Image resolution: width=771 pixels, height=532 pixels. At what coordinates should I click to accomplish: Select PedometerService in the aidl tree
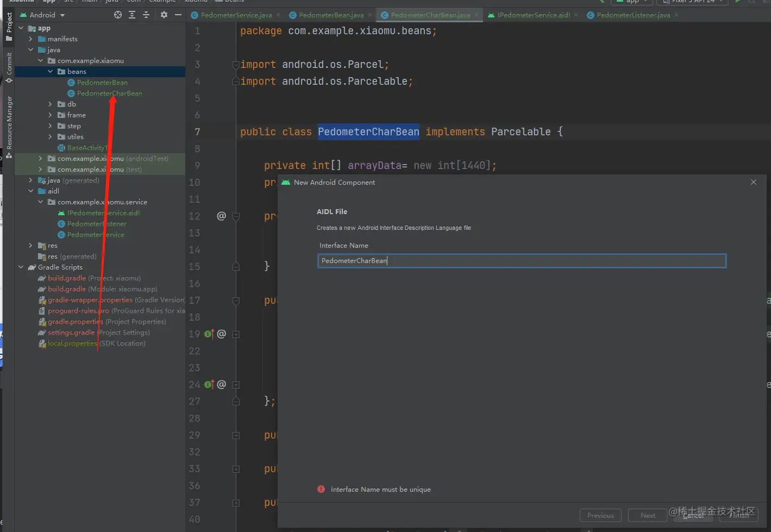point(96,235)
